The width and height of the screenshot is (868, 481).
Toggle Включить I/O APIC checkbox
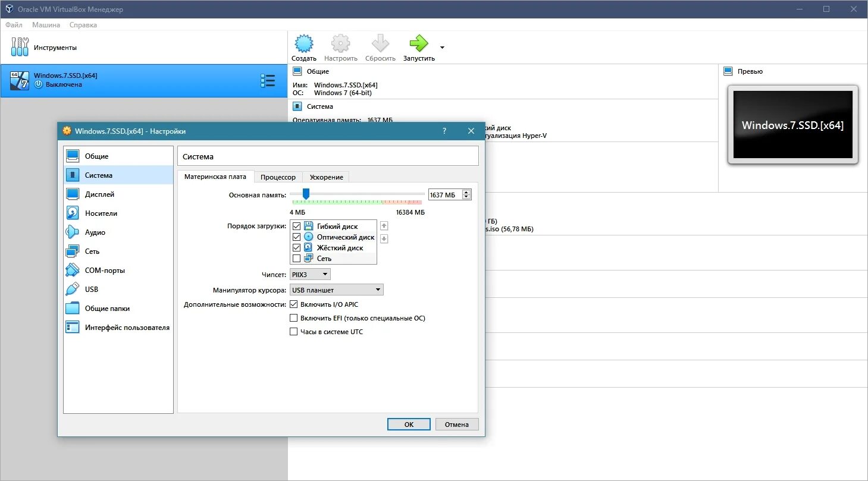tap(293, 304)
